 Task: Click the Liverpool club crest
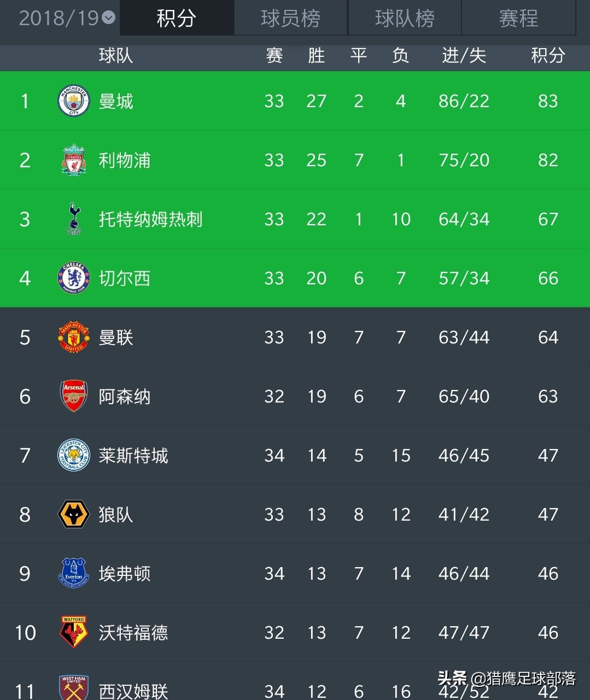click(73, 160)
